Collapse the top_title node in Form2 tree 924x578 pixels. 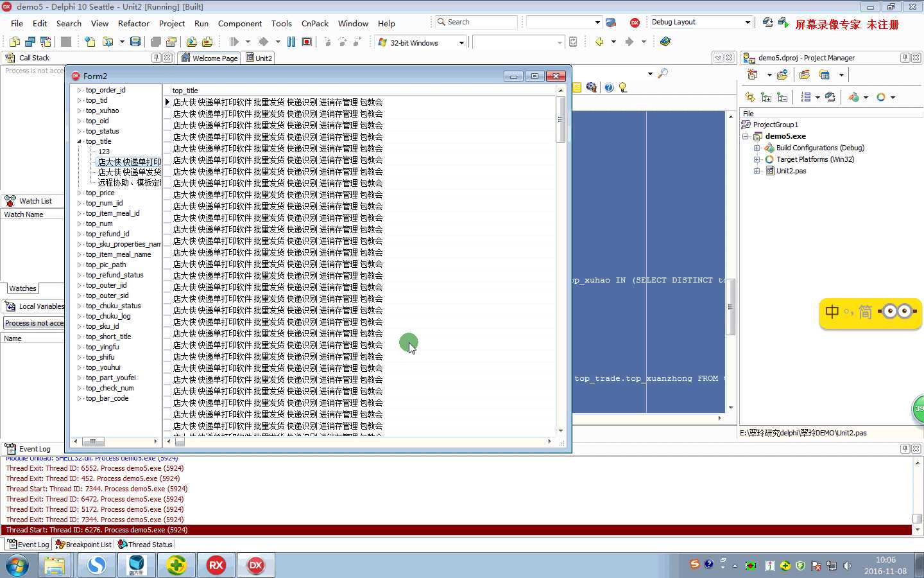point(80,141)
